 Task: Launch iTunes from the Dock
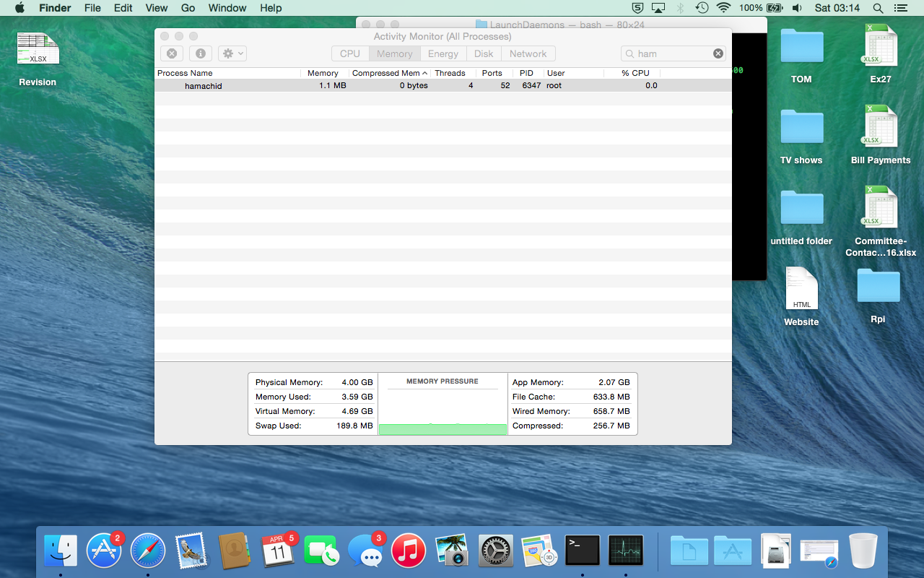pyautogui.click(x=409, y=551)
